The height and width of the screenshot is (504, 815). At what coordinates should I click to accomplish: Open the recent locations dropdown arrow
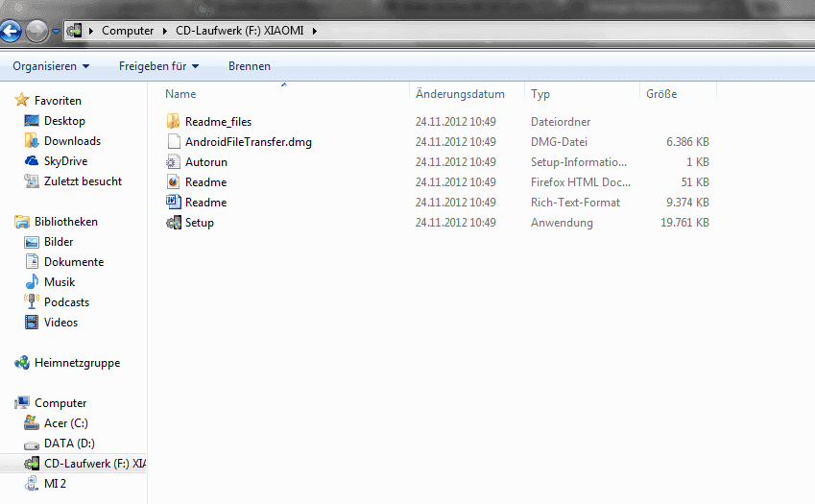point(56,32)
